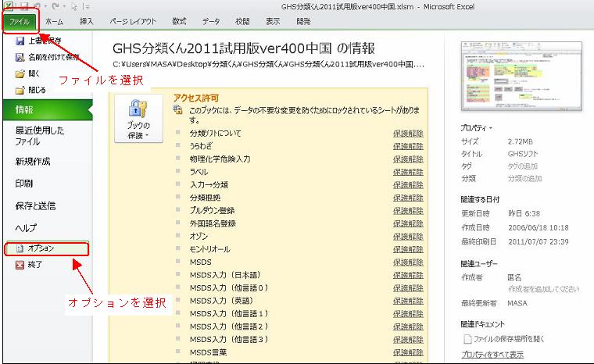The height and width of the screenshot is (364, 594).
Task: Select 情報 in the backstage menu
Action: click(48, 110)
